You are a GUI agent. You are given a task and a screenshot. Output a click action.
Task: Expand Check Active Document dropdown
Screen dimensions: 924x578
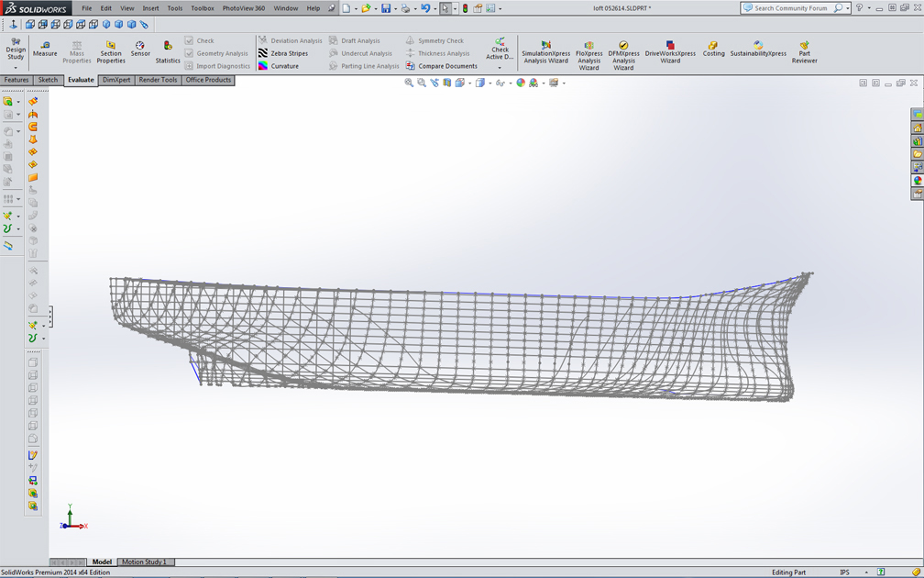click(x=500, y=68)
